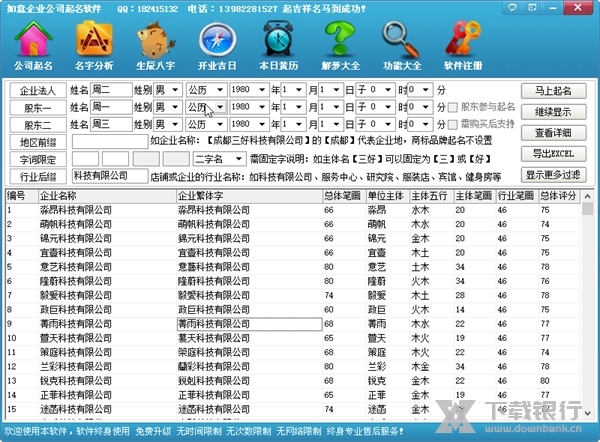The height and width of the screenshot is (442, 600).
Task: Enable the 需购买后支持 checkbox
Action: pyautogui.click(x=453, y=125)
